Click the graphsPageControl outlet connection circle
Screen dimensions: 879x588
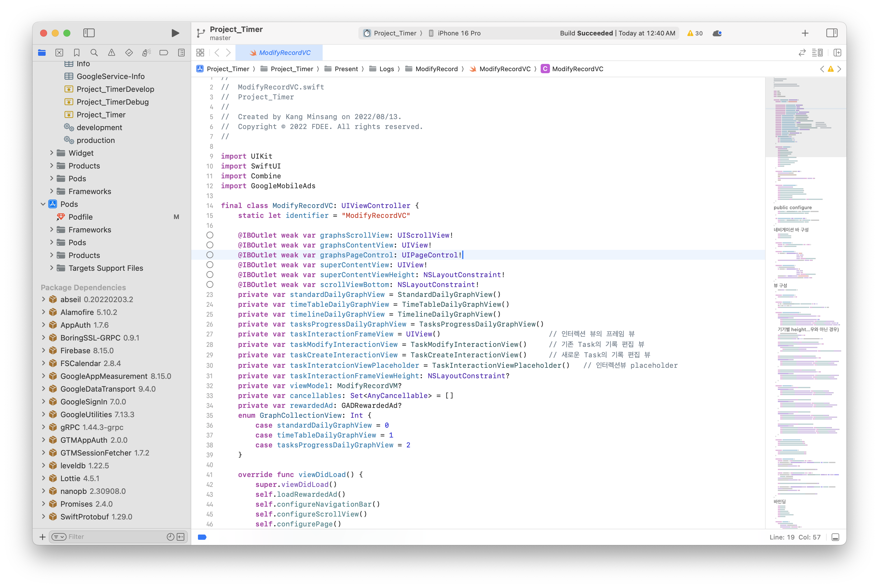[x=210, y=255]
